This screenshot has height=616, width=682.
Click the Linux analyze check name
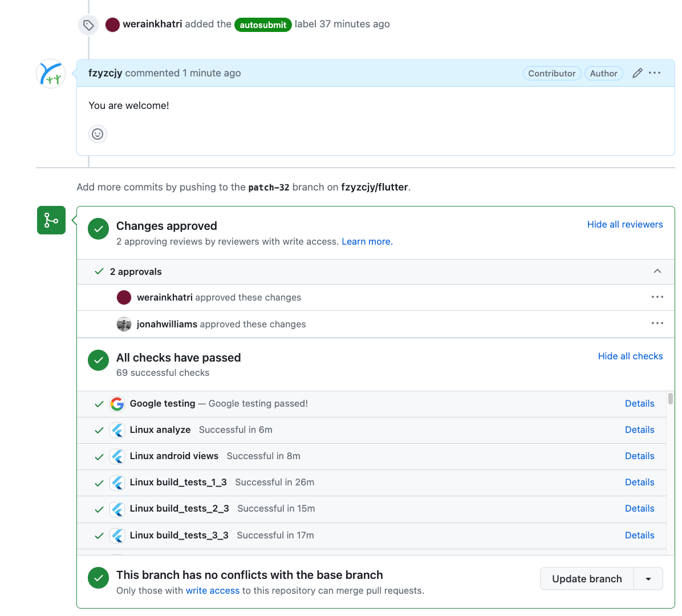[x=160, y=430]
